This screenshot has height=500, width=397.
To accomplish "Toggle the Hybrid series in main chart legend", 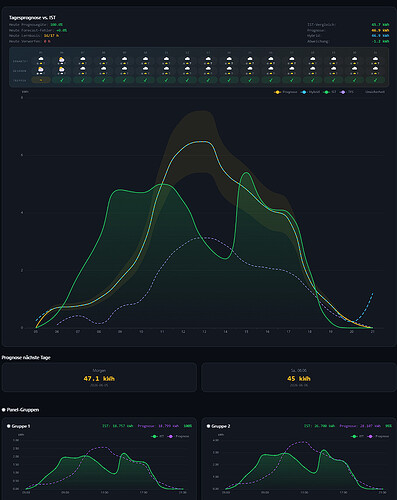I will 310,92.
